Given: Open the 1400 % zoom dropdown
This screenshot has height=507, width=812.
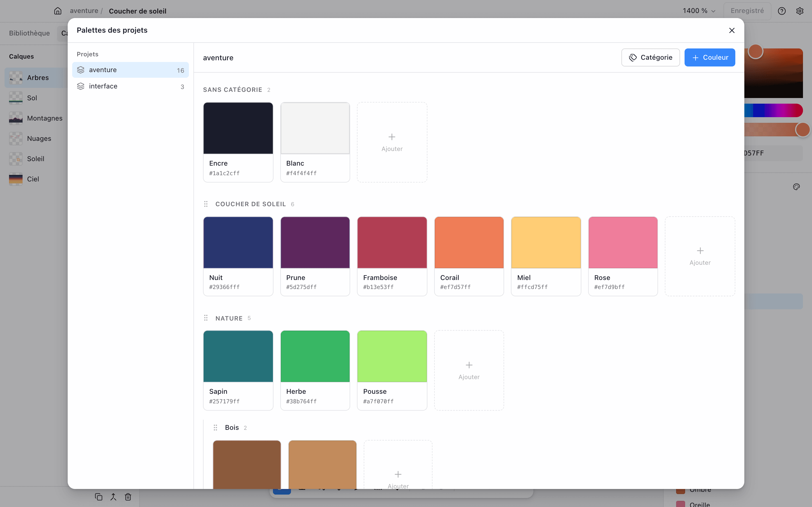Looking at the screenshot, I should [699, 11].
